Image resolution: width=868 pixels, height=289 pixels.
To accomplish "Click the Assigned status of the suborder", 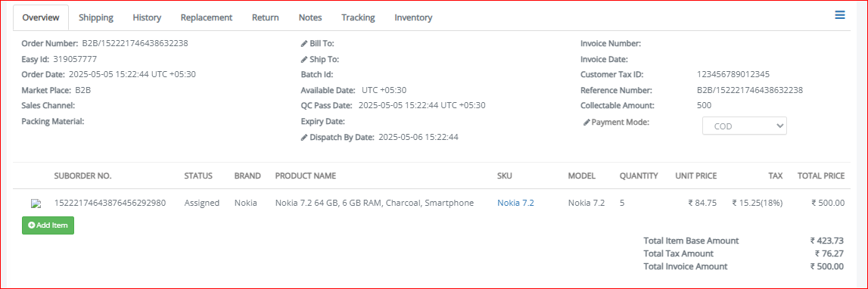I will 201,203.
